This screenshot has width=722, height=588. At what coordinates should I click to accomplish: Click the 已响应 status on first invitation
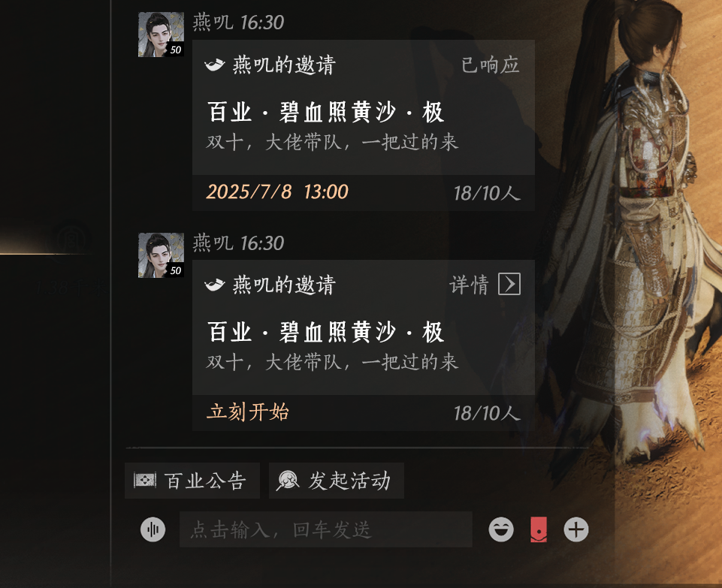491,65
